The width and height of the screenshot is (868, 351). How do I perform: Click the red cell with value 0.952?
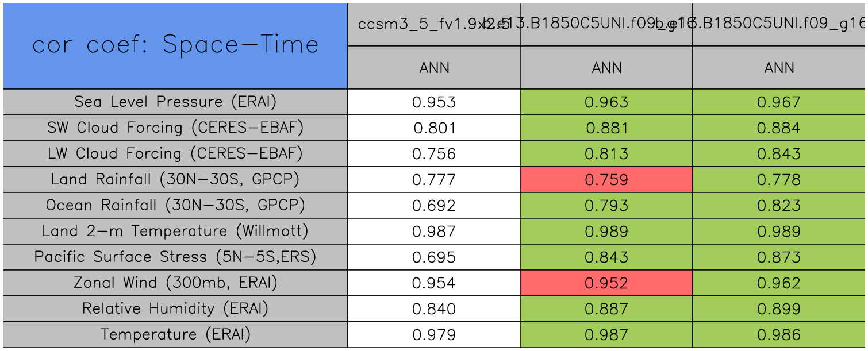[x=606, y=283]
